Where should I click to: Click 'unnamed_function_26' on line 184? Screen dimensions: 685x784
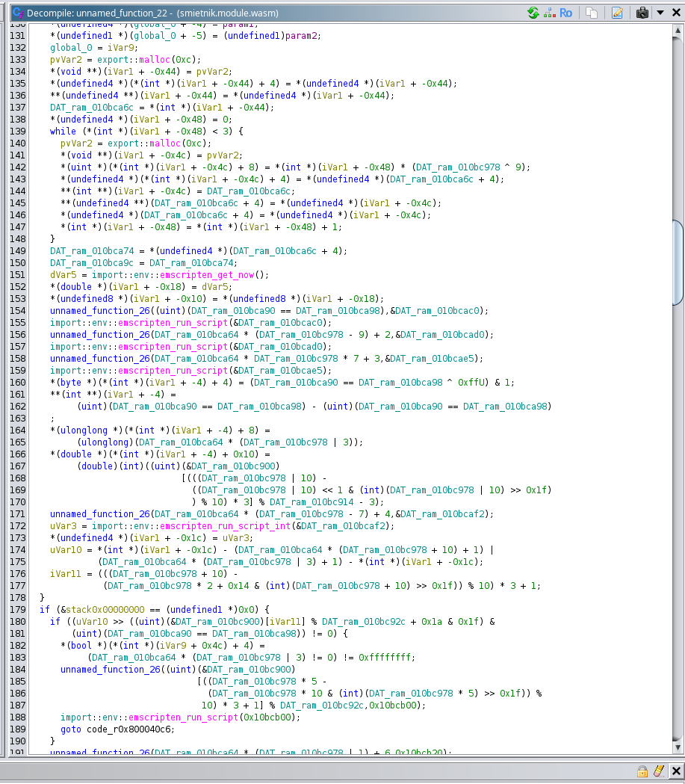[111, 670]
